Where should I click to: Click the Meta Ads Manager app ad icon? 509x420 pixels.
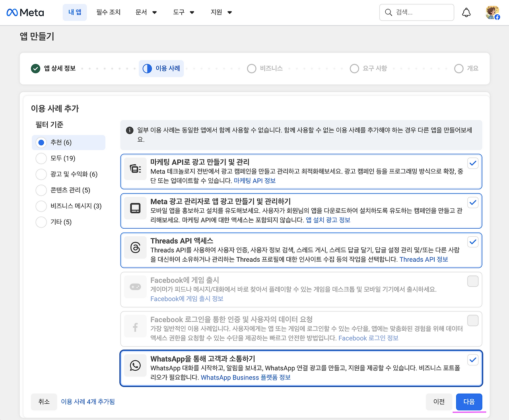(135, 208)
